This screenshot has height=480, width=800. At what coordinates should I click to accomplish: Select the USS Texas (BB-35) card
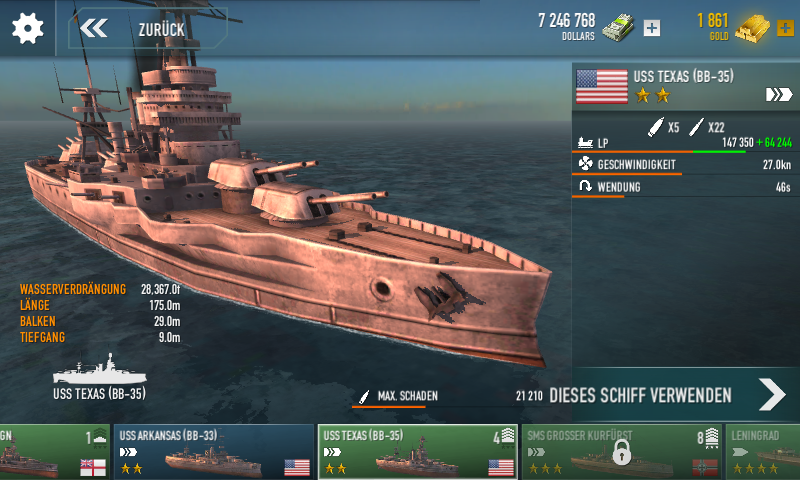pyautogui.click(x=418, y=452)
